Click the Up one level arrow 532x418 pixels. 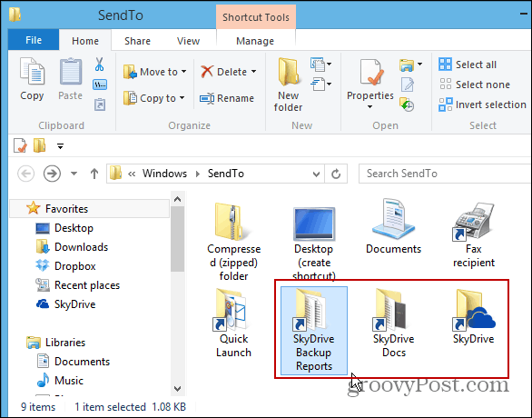(x=94, y=174)
